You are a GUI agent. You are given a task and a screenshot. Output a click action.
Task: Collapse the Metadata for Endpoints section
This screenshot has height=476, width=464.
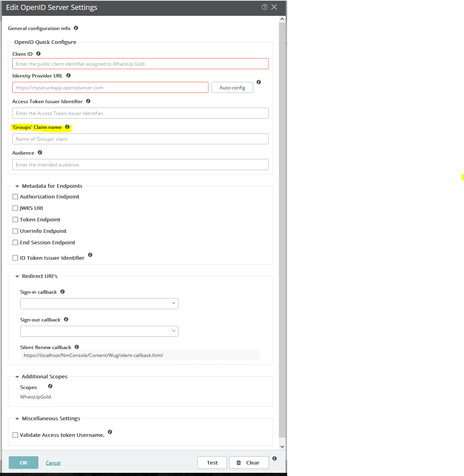click(x=17, y=186)
